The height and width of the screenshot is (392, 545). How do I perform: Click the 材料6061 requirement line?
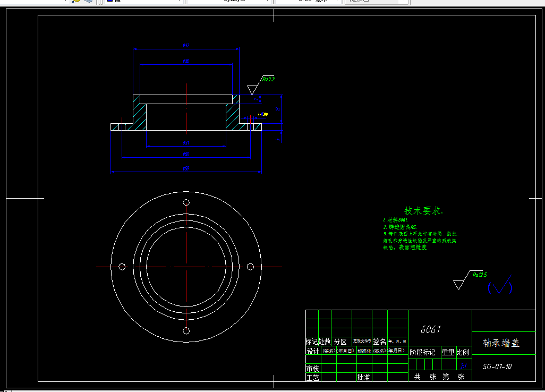click(x=395, y=220)
